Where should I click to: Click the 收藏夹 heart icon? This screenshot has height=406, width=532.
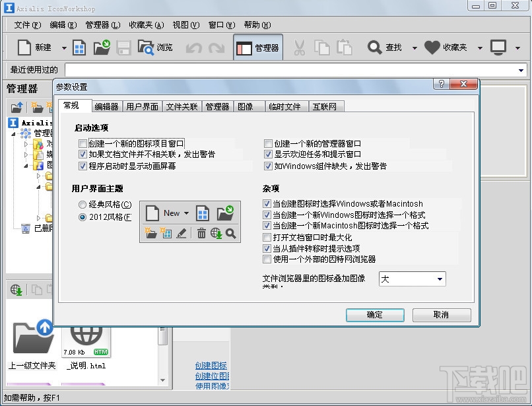point(432,47)
